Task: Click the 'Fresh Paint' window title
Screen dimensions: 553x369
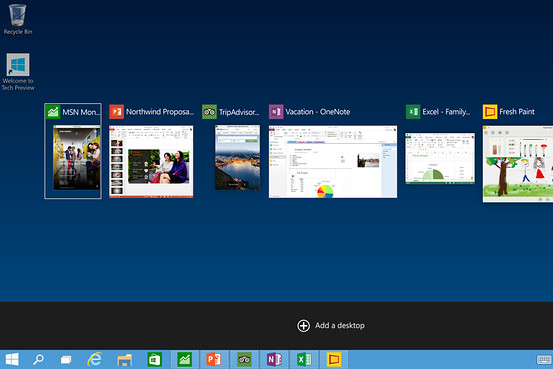Action: click(517, 112)
